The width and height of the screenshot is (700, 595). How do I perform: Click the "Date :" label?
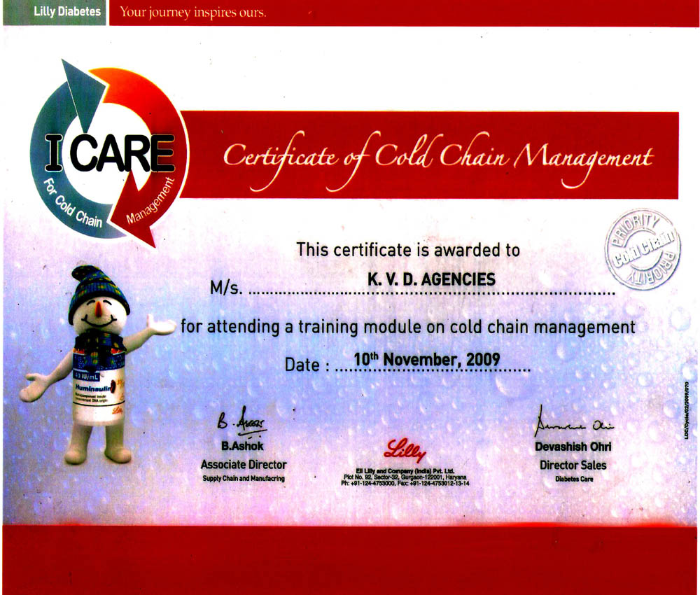(x=307, y=365)
